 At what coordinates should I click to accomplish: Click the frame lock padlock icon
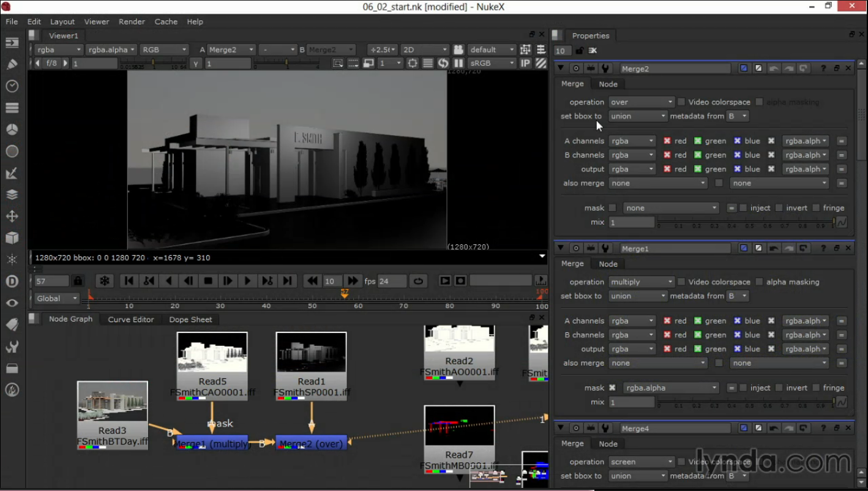pyautogui.click(x=78, y=281)
